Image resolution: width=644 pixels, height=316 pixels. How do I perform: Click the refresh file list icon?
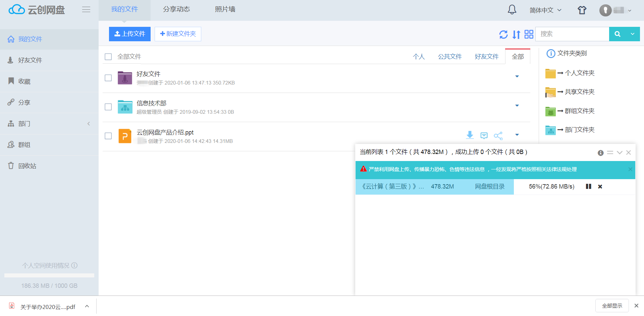click(x=503, y=34)
